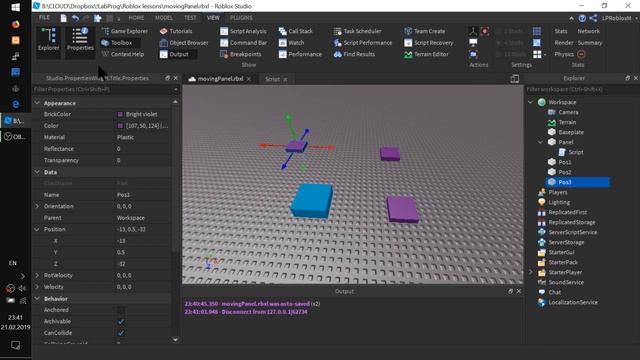Open Context Help
Image resolution: width=640 pixels, height=360 pixels.
(x=122, y=54)
